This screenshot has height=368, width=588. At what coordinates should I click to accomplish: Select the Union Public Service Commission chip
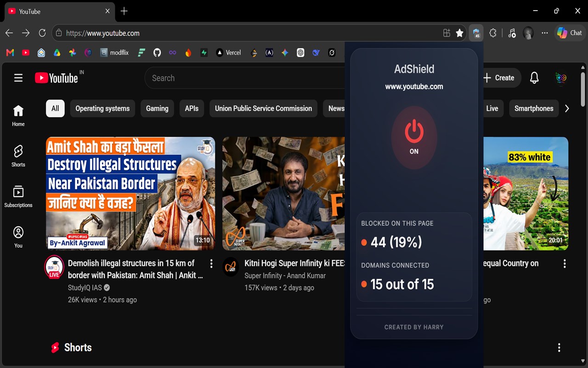263,109
